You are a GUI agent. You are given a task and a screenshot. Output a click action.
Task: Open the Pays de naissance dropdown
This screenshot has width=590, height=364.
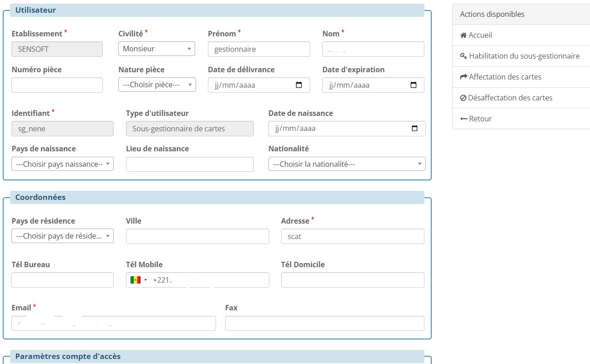[x=62, y=164]
